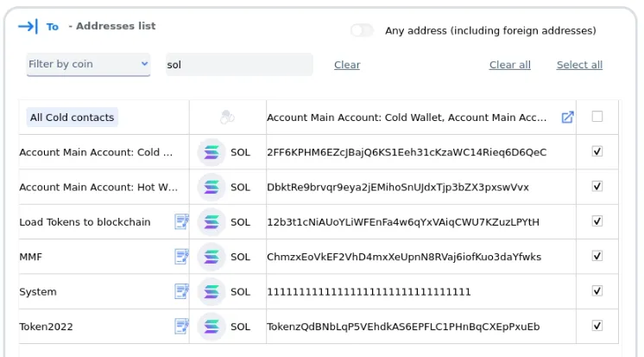Viewport: 644px width, 357px height.
Task: Uncheck the System address checkbox
Action: (597, 290)
